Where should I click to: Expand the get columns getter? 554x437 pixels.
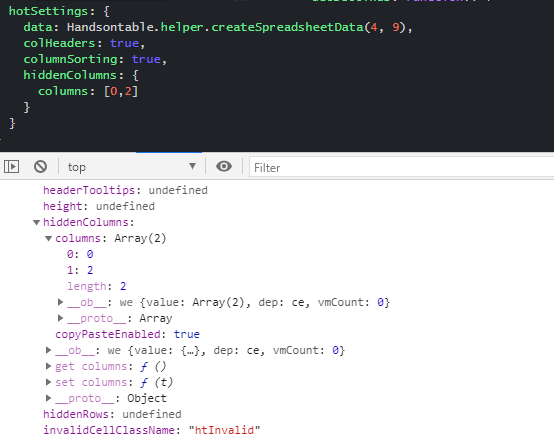[48, 366]
